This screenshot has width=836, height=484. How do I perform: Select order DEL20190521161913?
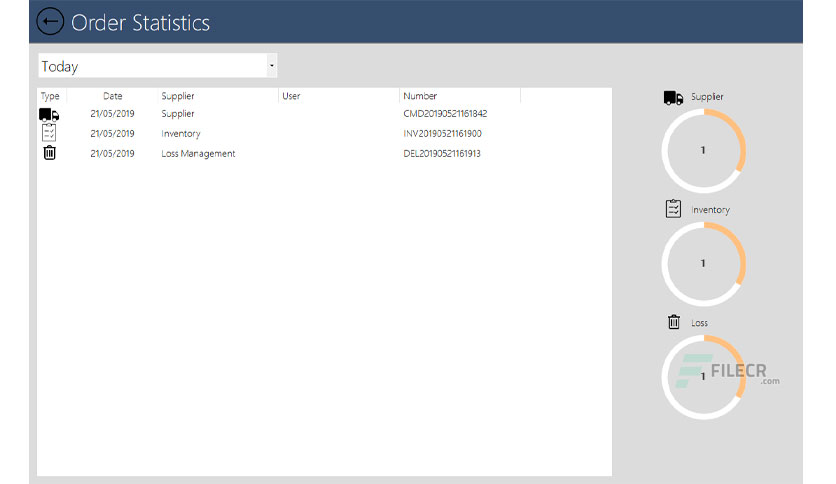(x=442, y=154)
